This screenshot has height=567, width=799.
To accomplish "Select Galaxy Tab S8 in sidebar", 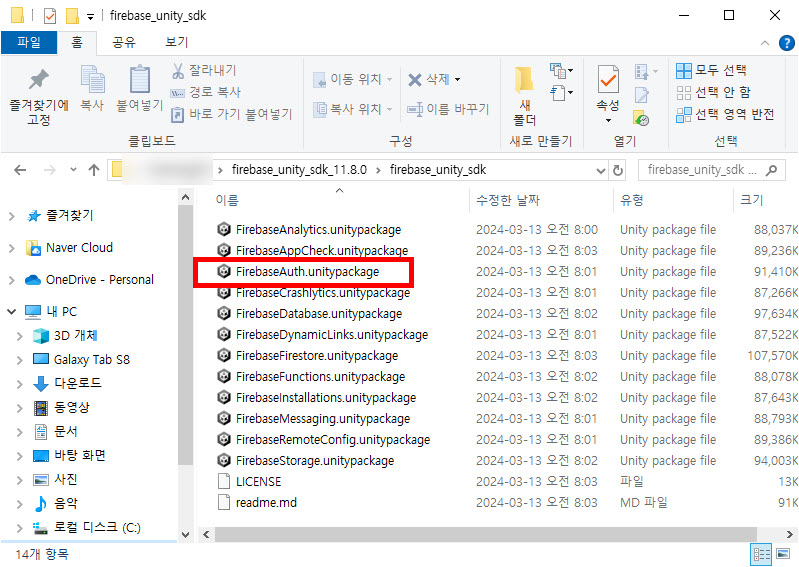I will (x=81, y=360).
